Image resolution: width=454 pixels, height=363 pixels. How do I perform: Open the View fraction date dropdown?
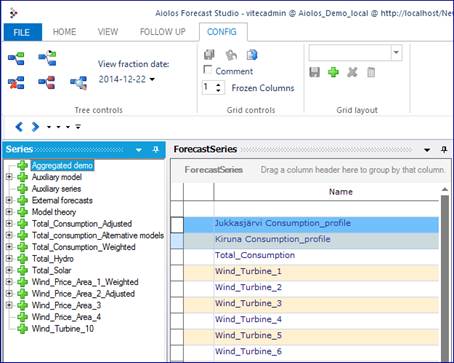pos(152,79)
